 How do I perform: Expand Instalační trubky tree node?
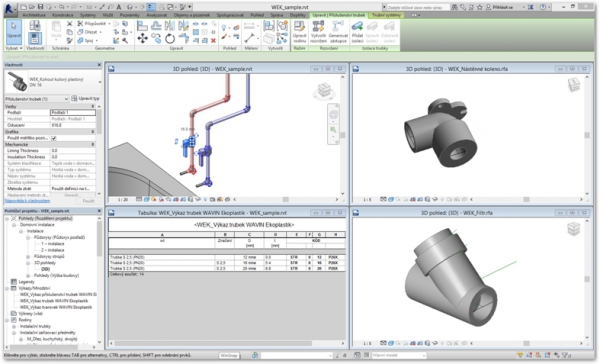pyautogui.click(x=14, y=326)
